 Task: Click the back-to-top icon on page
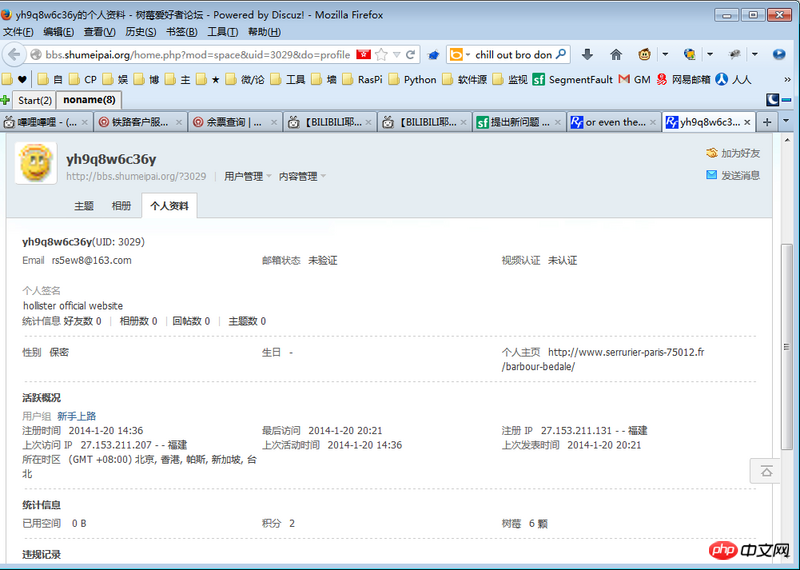coord(765,471)
